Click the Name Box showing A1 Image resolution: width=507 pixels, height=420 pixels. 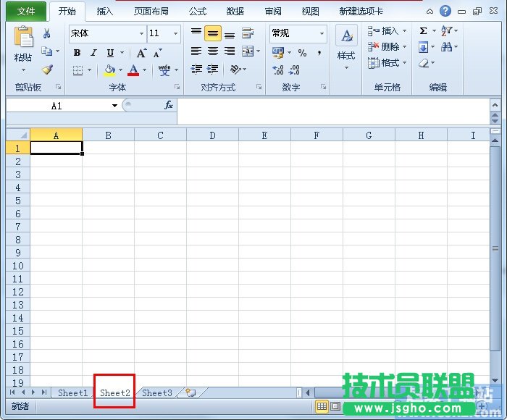[x=56, y=106]
